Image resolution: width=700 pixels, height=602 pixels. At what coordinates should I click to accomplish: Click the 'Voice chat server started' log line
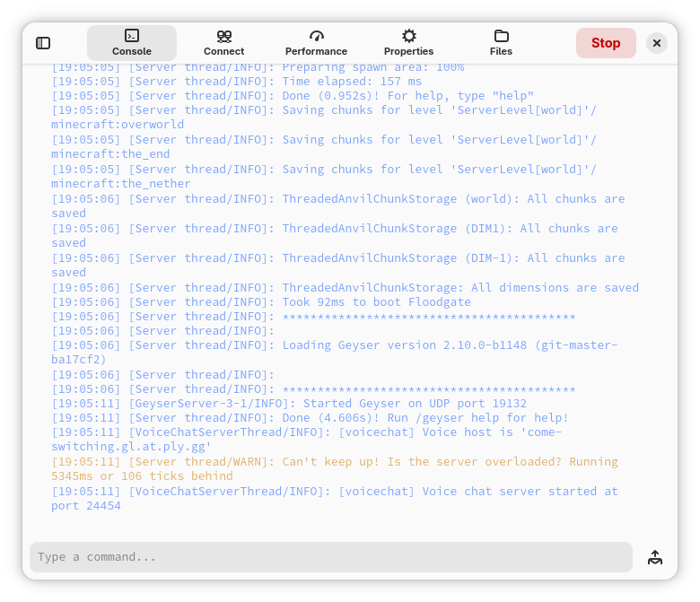coord(335,499)
